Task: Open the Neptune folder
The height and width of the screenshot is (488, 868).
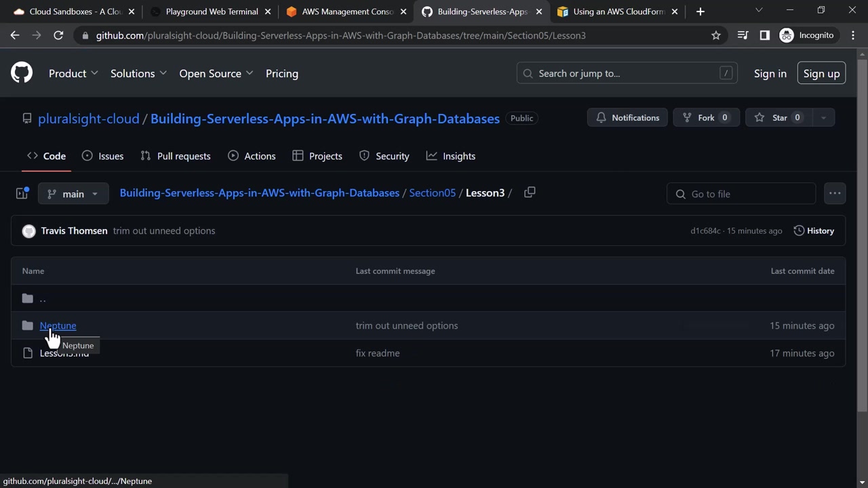Action: pos(58,325)
